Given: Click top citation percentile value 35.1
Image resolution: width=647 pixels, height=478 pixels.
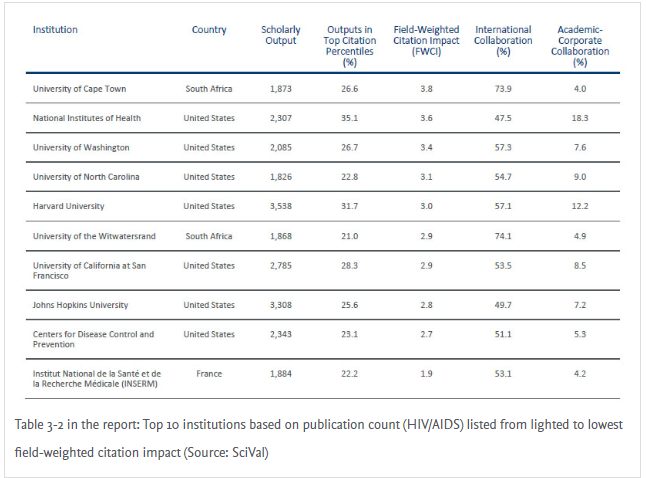Looking at the screenshot, I should (x=349, y=118).
